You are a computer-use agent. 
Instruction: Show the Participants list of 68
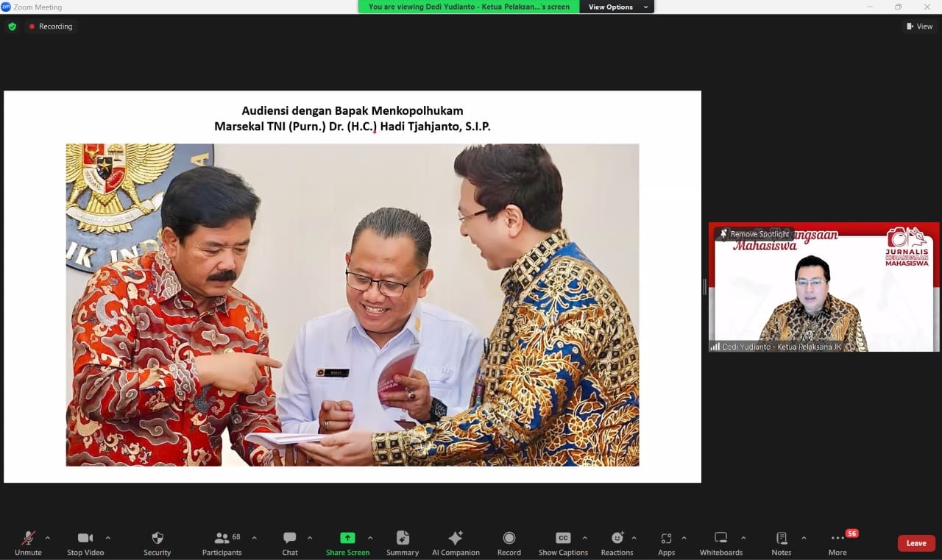222,542
